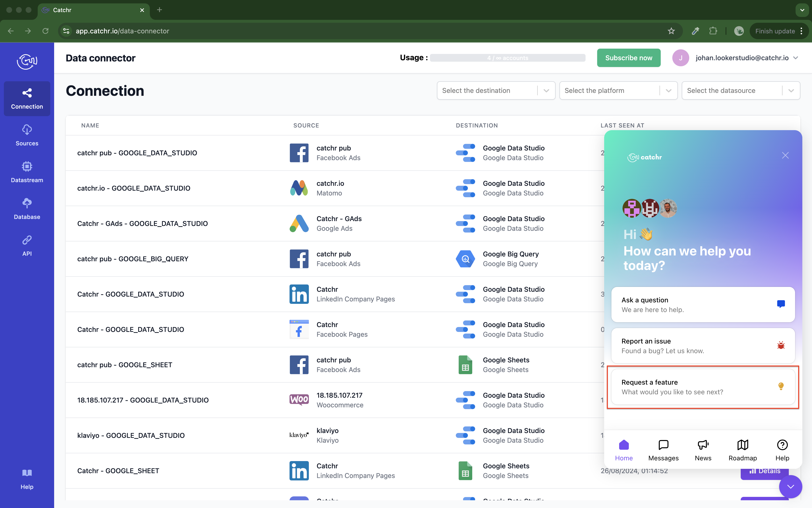Switch to the Home tab in widget
The width and height of the screenshot is (812, 508).
tap(624, 450)
